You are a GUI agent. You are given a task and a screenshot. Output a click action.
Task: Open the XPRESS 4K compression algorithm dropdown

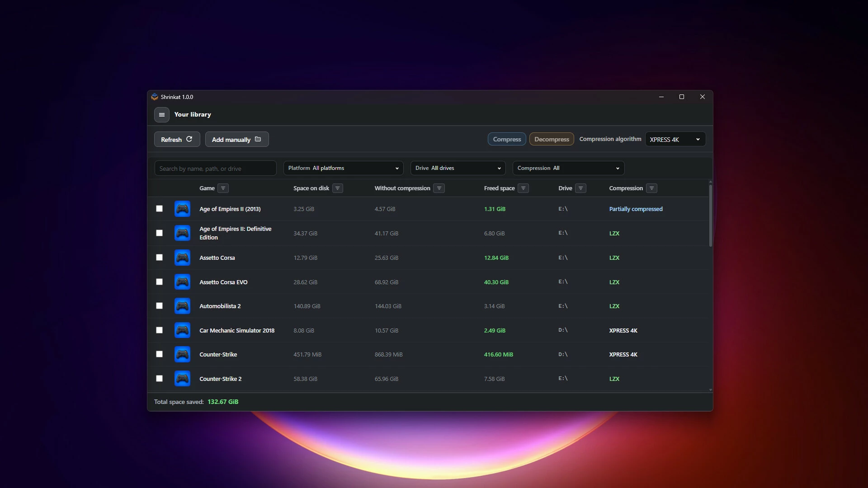point(675,140)
